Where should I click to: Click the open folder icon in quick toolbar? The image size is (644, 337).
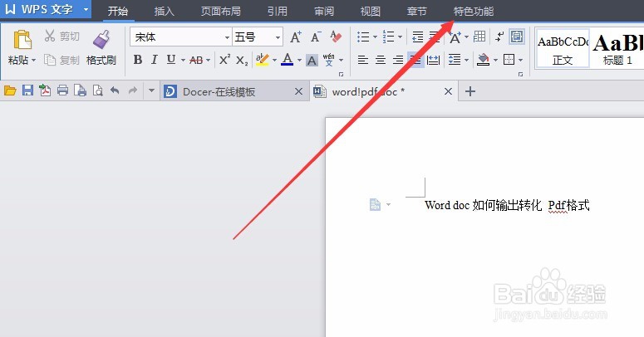10,90
